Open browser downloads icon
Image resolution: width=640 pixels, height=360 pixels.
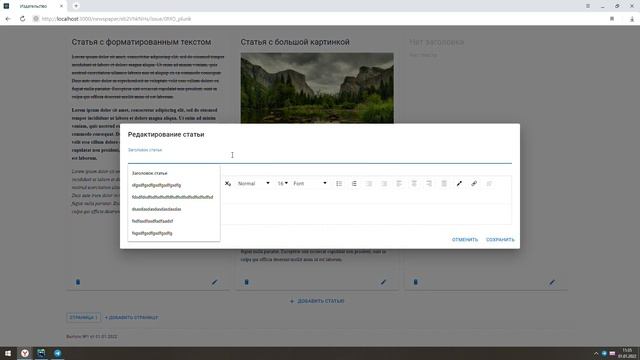[632, 19]
